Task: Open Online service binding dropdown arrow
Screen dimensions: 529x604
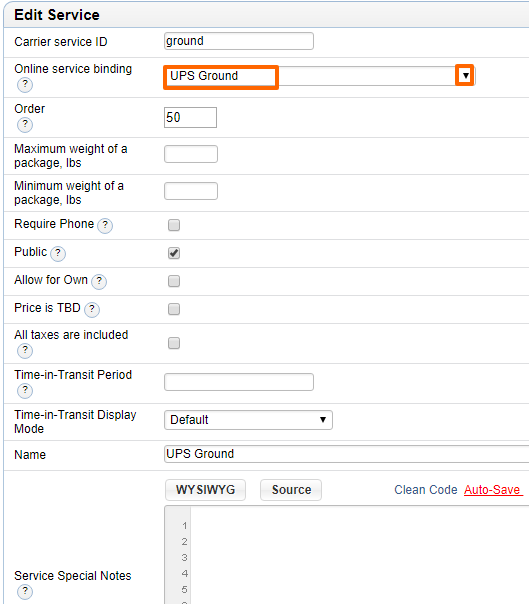Action: point(465,76)
